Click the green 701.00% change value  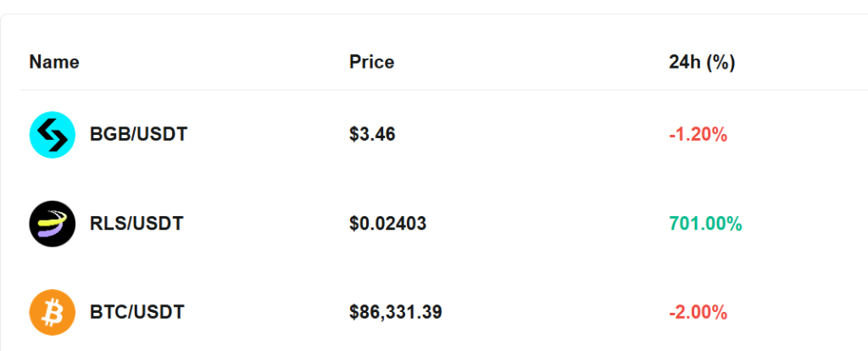[x=705, y=224]
